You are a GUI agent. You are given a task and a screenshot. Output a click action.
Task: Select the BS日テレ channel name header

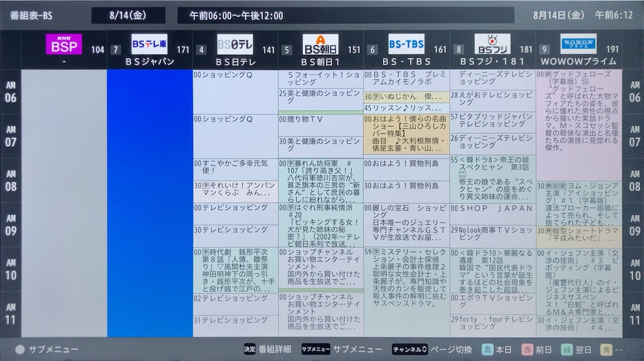[236, 62]
